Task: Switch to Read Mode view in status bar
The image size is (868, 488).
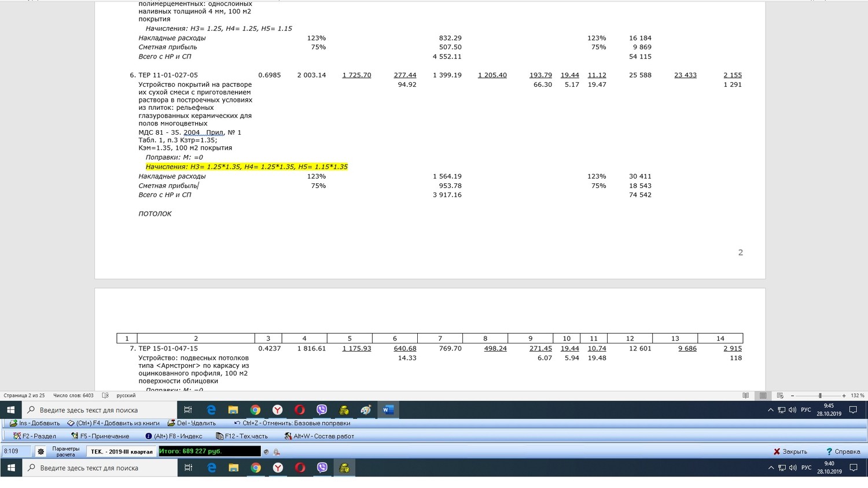Action: coord(745,395)
